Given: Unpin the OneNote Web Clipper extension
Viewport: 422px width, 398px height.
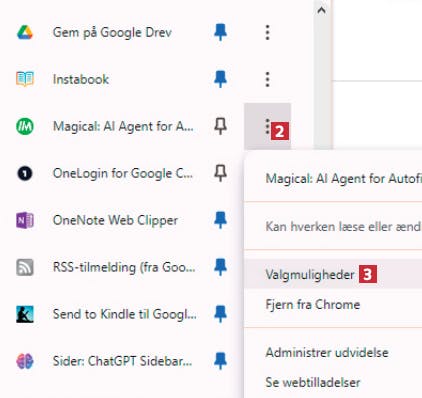Looking at the screenshot, I should coord(220,220).
